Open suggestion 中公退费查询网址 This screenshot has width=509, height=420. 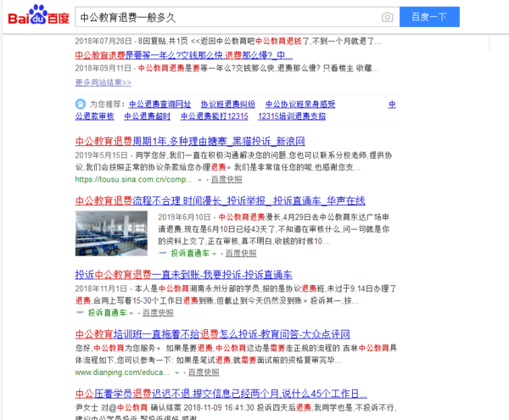[x=159, y=104]
